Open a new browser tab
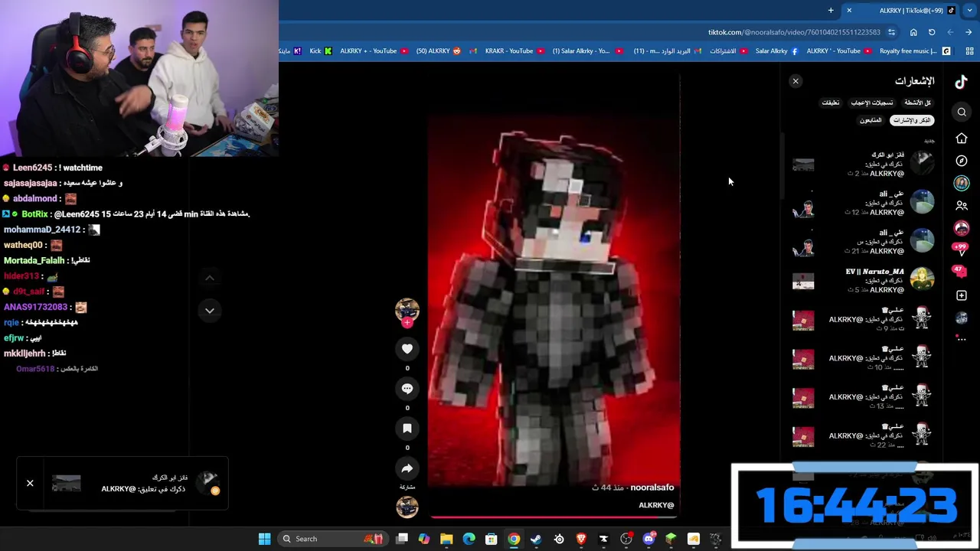The height and width of the screenshot is (551, 980). 831,10
